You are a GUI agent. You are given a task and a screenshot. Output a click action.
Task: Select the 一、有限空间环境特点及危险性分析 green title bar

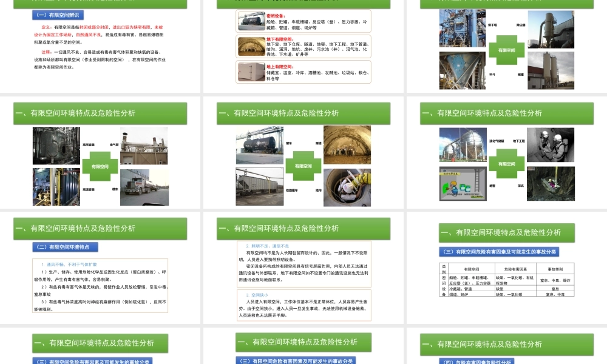point(100,113)
